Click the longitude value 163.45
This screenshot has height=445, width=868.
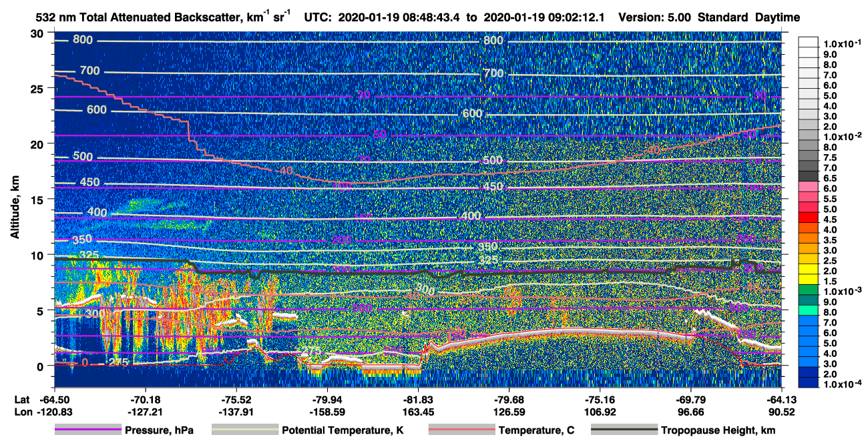418,412
